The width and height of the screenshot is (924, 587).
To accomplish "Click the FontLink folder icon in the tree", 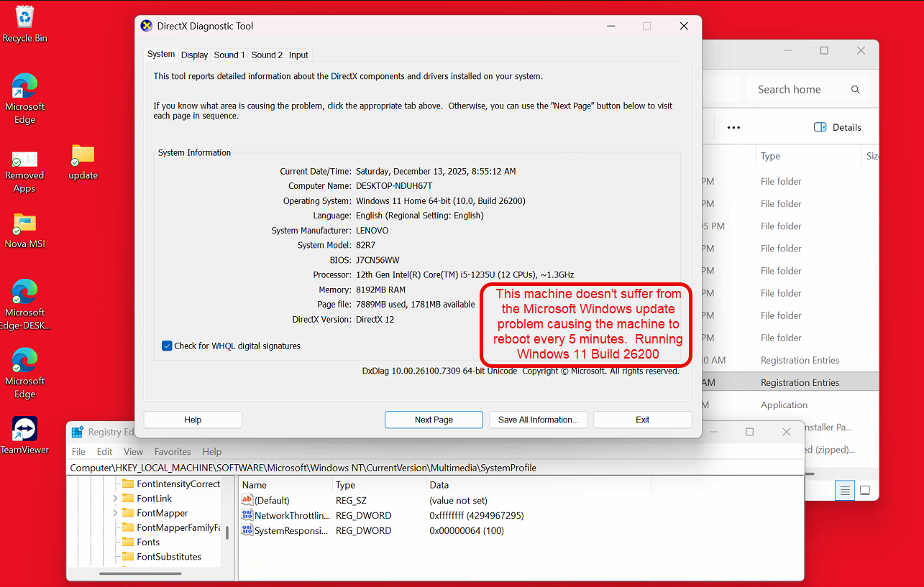I will 128,498.
